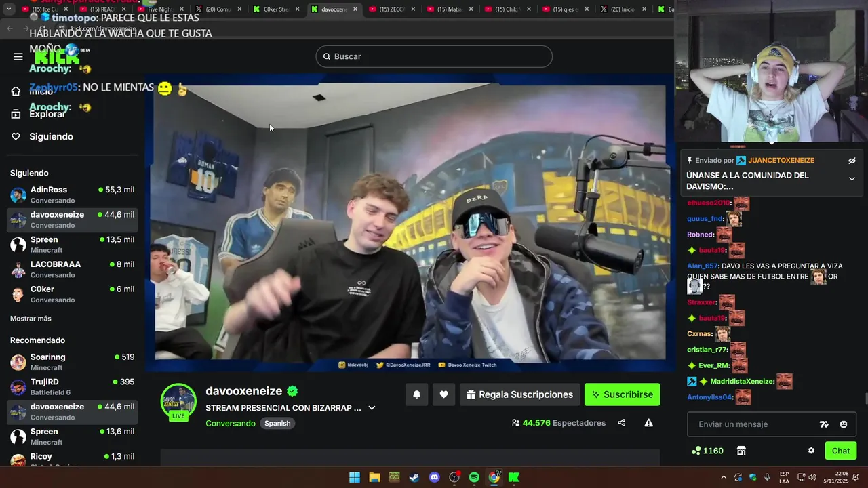
Task: Click the Buscar search field
Action: coord(434,56)
